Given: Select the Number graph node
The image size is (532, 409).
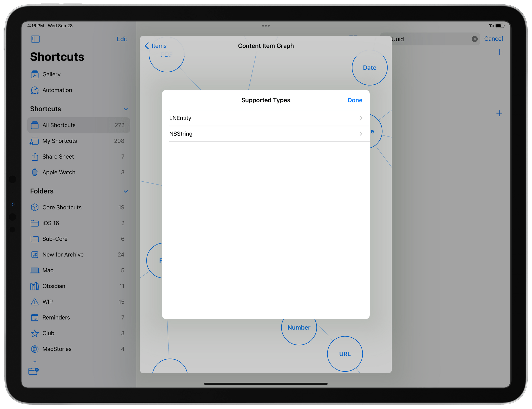Looking at the screenshot, I should click(x=299, y=328).
